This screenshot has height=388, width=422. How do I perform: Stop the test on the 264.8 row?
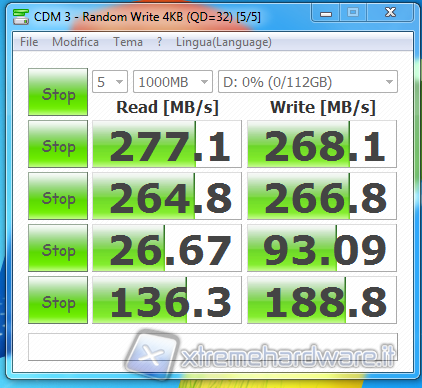(58, 196)
